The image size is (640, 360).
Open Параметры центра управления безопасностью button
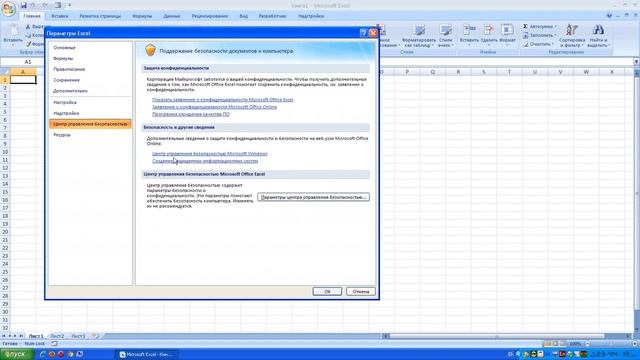pos(313,197)
